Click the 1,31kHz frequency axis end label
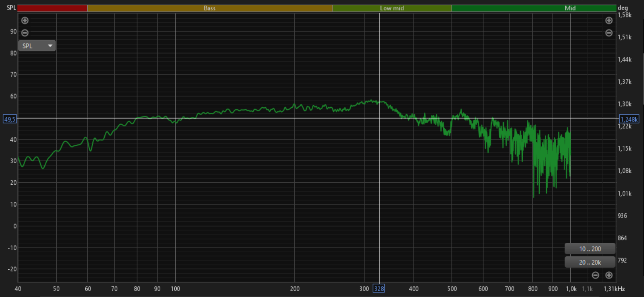The width and height of the screenshot is (644, 297). [x=614, y=289]
